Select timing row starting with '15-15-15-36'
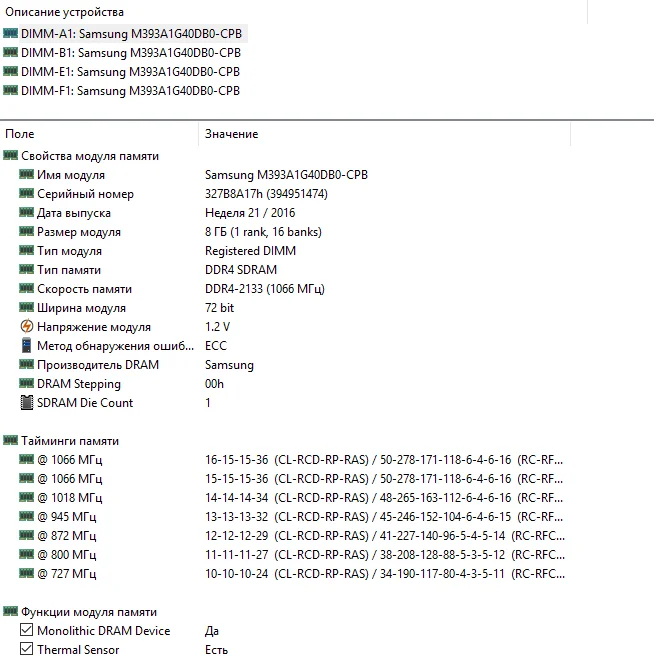The height and width of the screenshot is (671, 654). (x=384, y=479)
